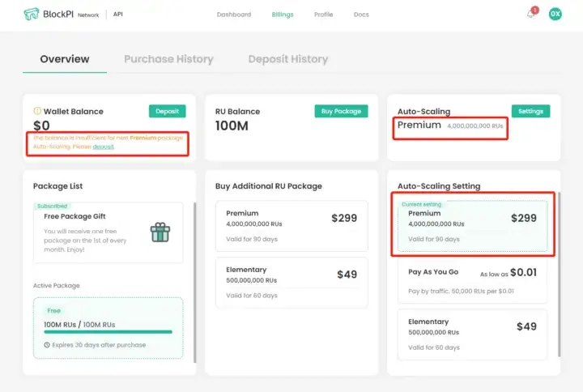Image resolution: width=583 pixels, height=392 pixels.
Task: Switch to the Overview tab
Action: coord(65,59)
